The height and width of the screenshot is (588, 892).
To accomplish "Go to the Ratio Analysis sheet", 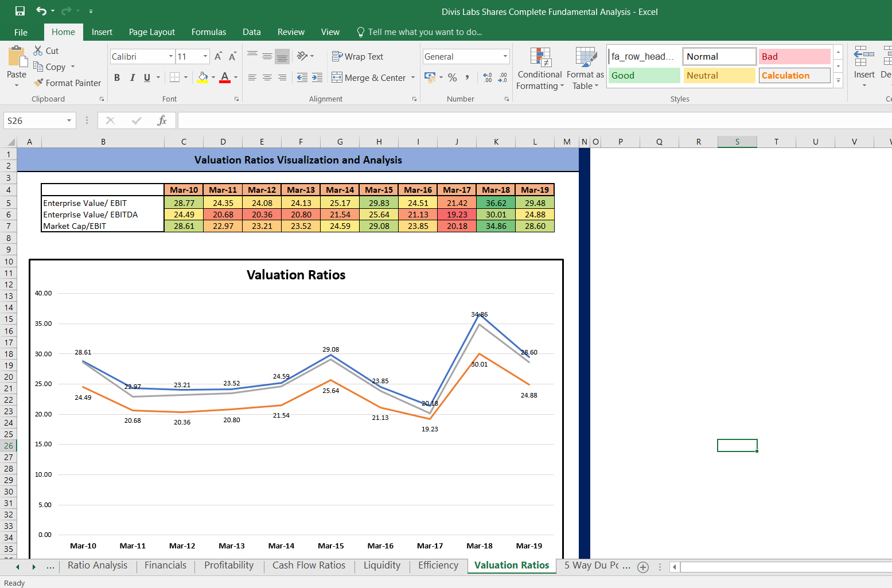I will tap(98, 566).
